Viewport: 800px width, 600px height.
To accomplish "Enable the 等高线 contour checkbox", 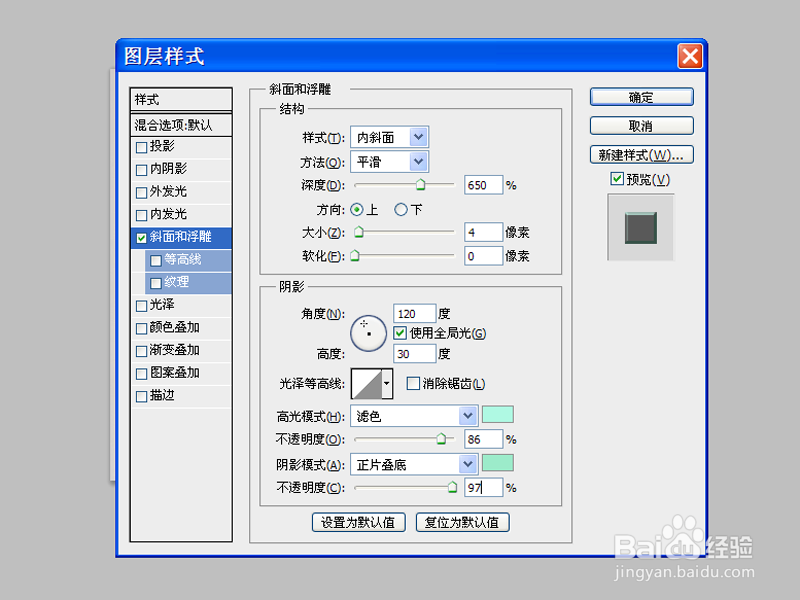I will point(156,261).
